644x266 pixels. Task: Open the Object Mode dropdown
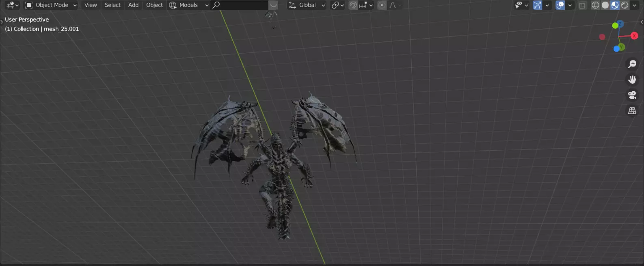click(51, 5)
